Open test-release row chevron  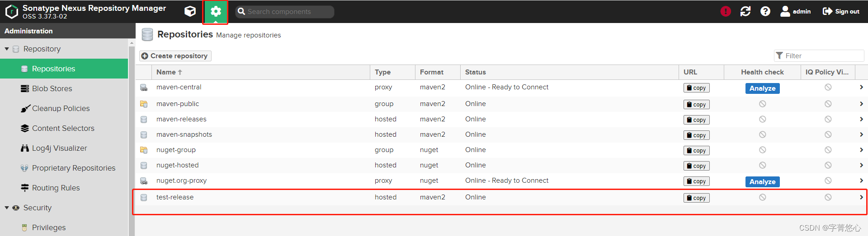(x=861, y=197)
